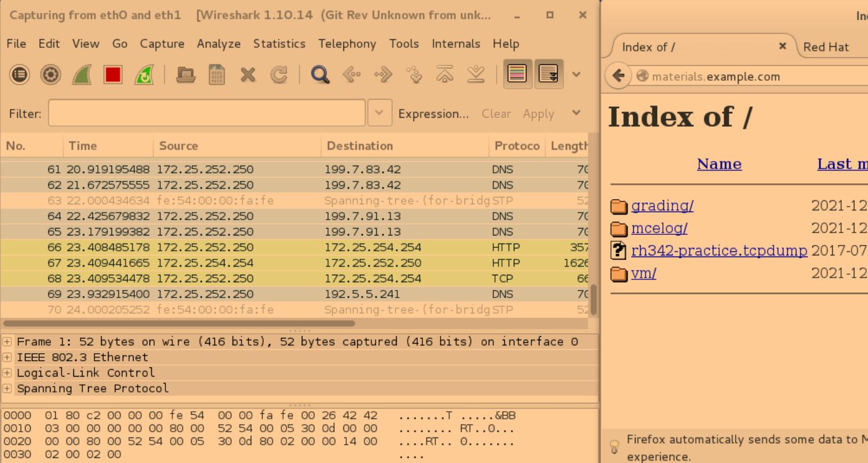The width and height of the screenshot is (868, 463).
Task: Open the mcelog/ folder link in Firefox
Action: tap(659, 228)
